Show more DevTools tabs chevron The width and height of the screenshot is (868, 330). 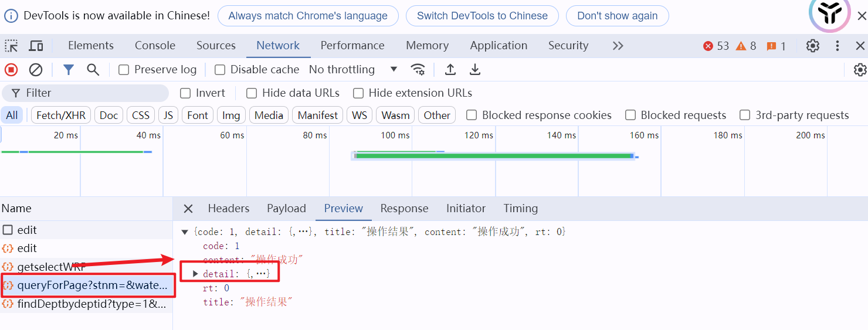click(618, 46)
